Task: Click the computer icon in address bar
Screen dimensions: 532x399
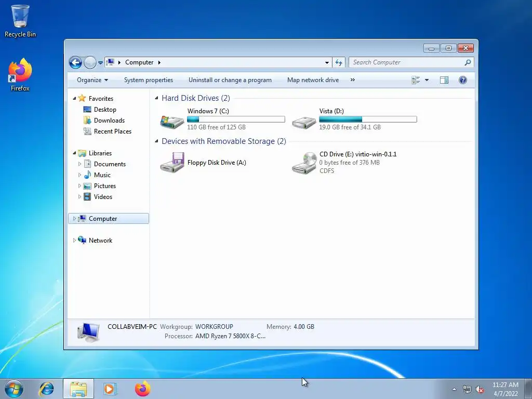Action: pyautogui.click(x=110, y=62)
